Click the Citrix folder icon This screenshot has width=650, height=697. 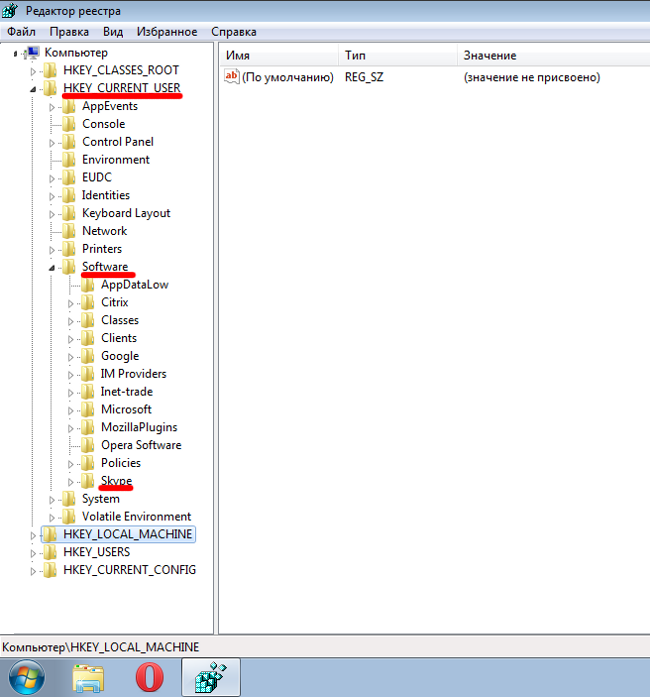(88, 302)
